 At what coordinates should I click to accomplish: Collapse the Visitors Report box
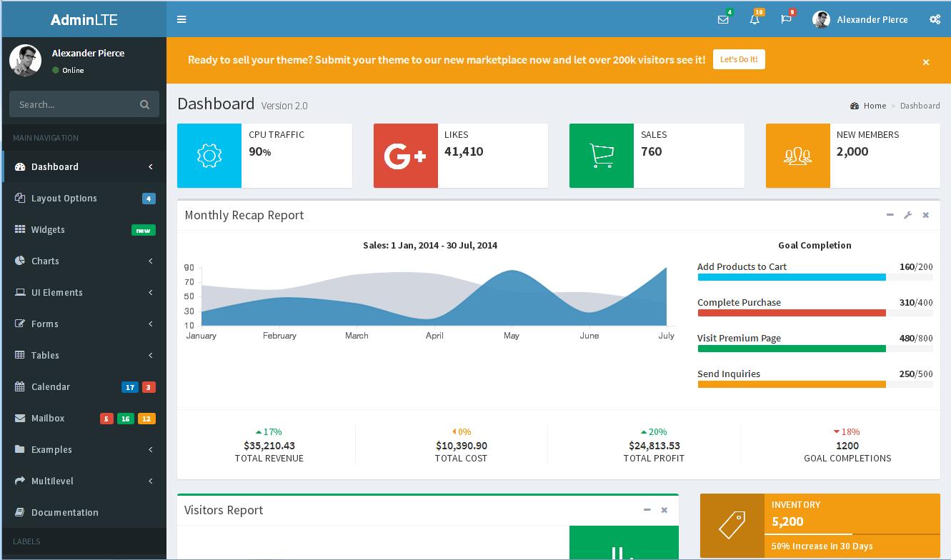click(x=647, y=510)
